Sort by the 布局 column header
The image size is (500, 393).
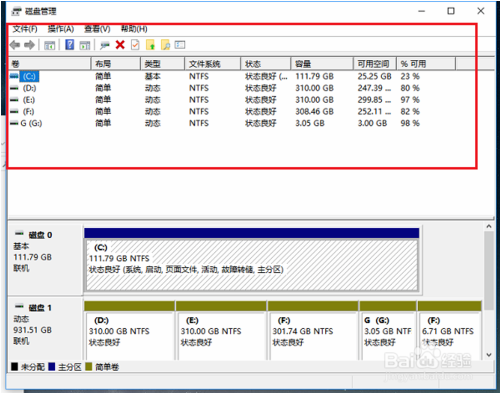pos(116,64)
